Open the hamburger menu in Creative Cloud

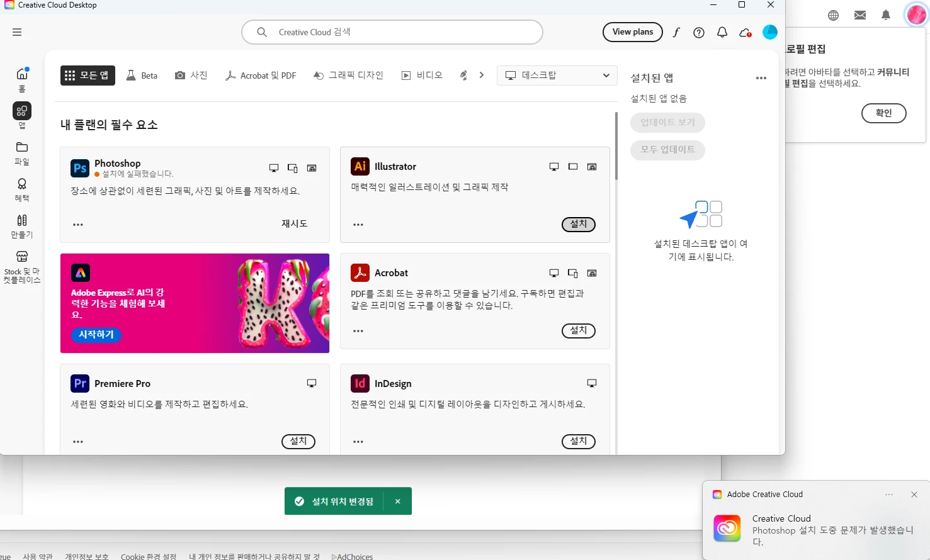point(17,32)
